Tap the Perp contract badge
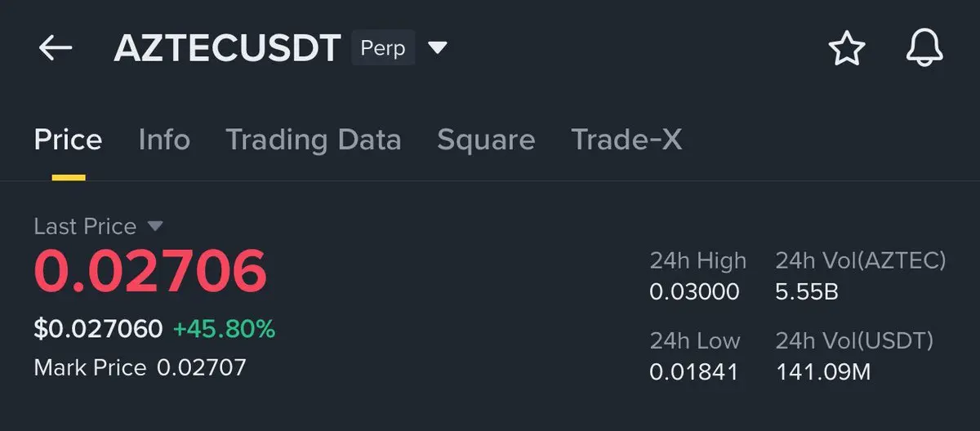980x431 pixels. (x=383, y=48)
